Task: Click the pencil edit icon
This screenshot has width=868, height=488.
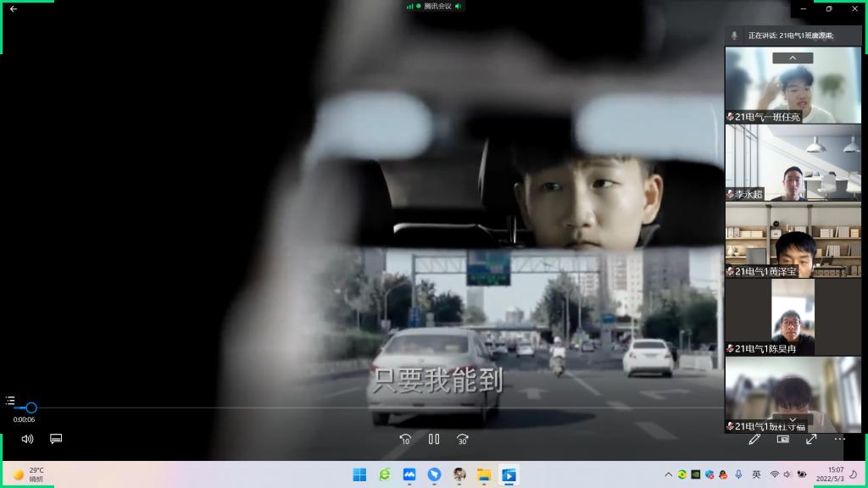Action: (754, 439)
